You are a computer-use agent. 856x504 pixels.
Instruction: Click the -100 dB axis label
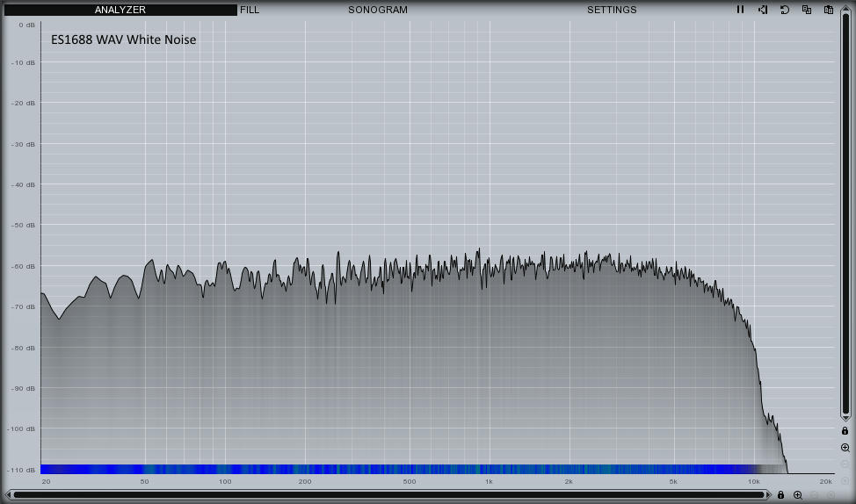(x=22, y=428)
